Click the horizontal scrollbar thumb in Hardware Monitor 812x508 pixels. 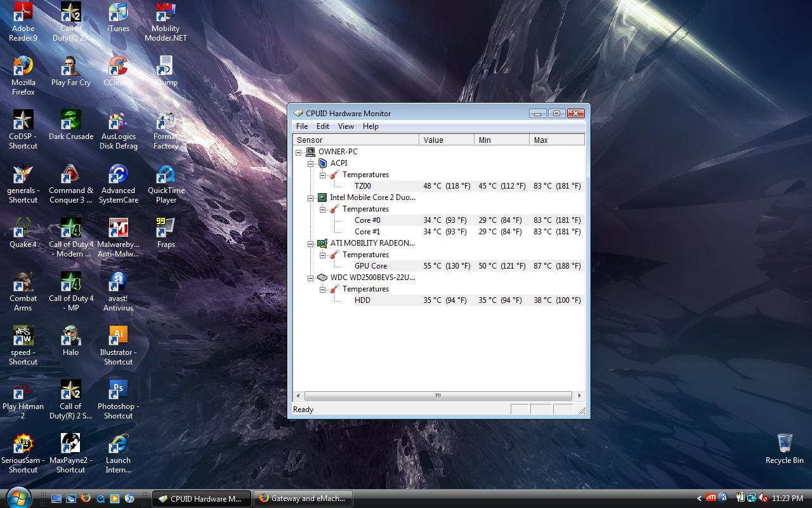tap(438, 396)
